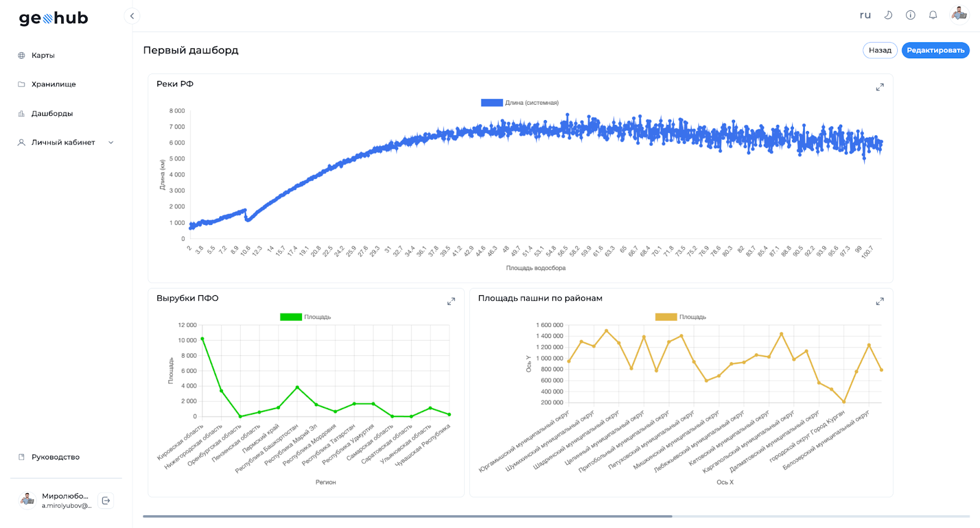Image resolution: width=980 pixels, height=528 pixels.
Task: Click the horizontal scrollbar at the bottom
Action: tap(407, 516)
